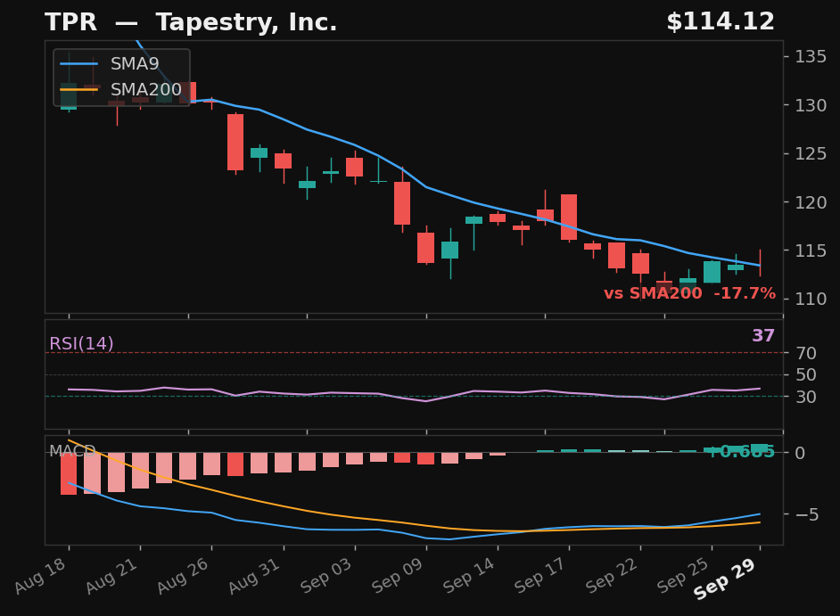Click the MACD value +0.685
This screenshot has width=840, height=616.
[x=741, y=452]
